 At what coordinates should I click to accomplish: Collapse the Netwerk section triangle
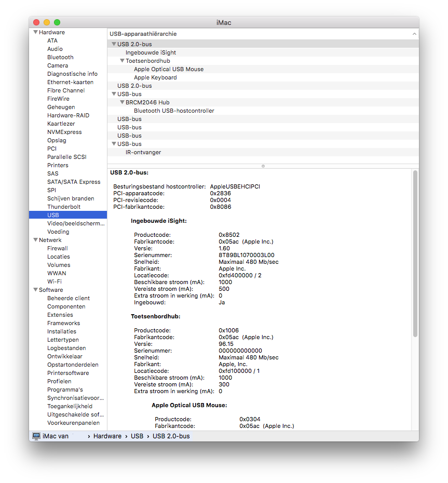[x=35, y=239]
